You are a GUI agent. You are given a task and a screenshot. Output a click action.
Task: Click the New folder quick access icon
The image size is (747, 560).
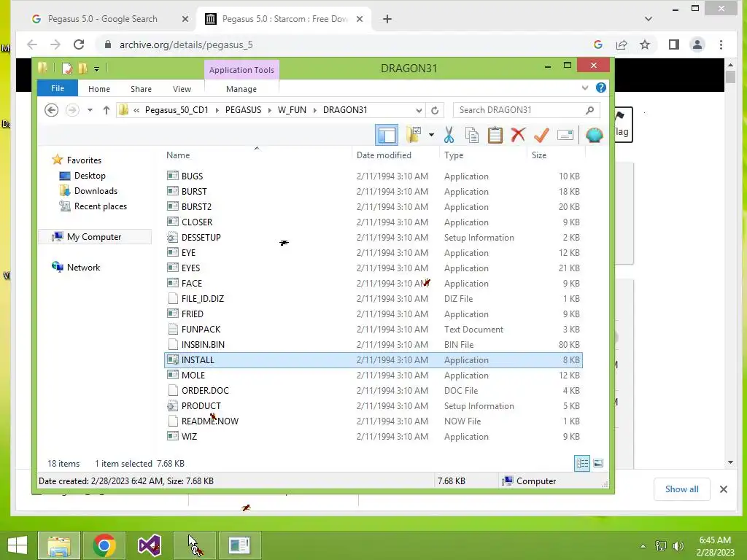click(82, 69)
